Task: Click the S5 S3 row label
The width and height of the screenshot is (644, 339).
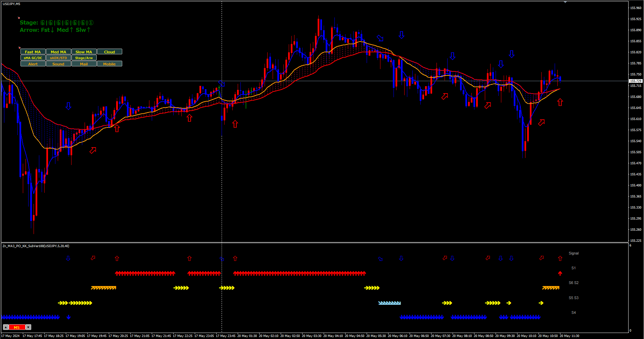Action: [x=573, y=298]
